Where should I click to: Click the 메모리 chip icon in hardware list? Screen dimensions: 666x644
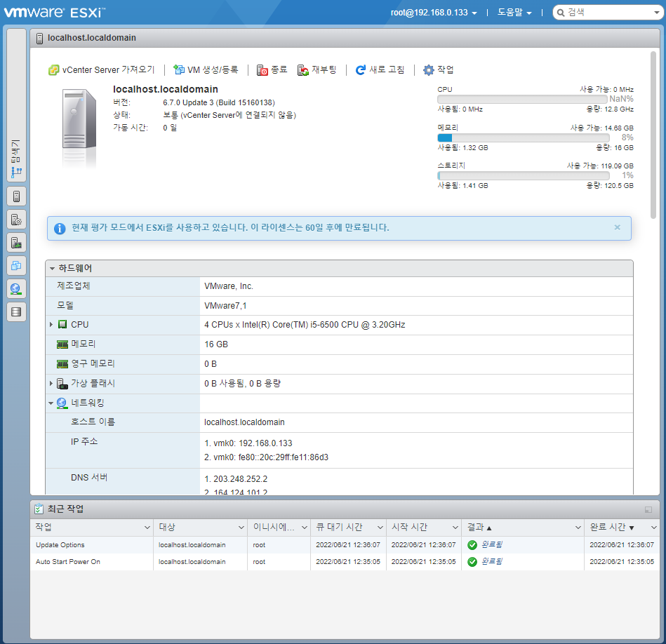coord(62,344)
